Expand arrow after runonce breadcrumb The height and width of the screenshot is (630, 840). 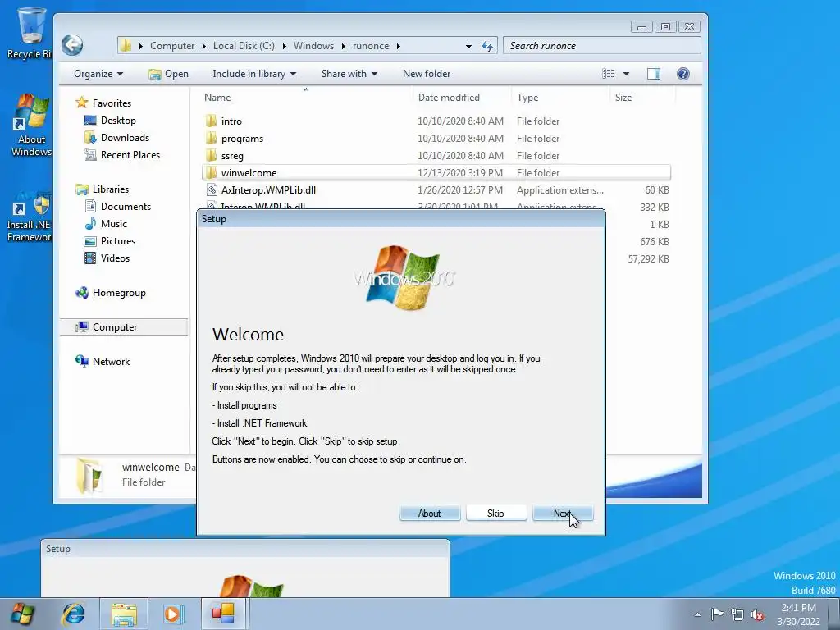click(398, 46)
